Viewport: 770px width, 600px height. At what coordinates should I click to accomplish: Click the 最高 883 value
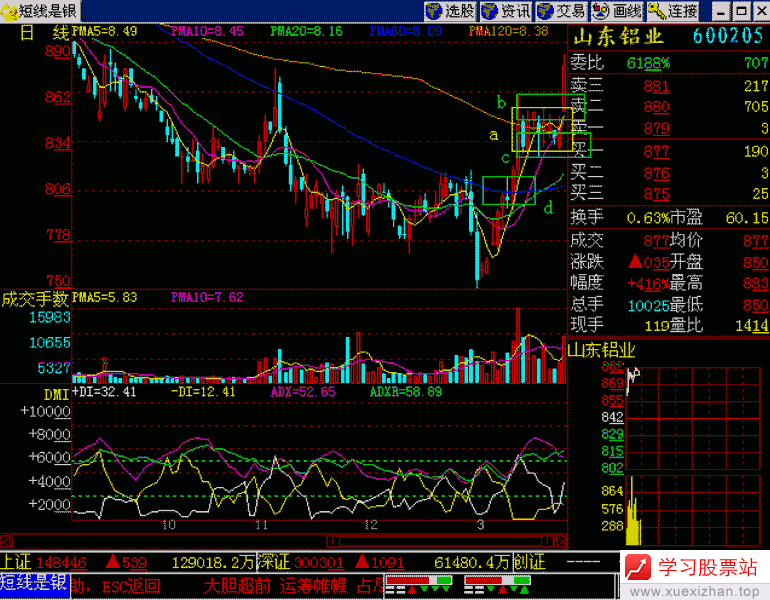point(756,283)
